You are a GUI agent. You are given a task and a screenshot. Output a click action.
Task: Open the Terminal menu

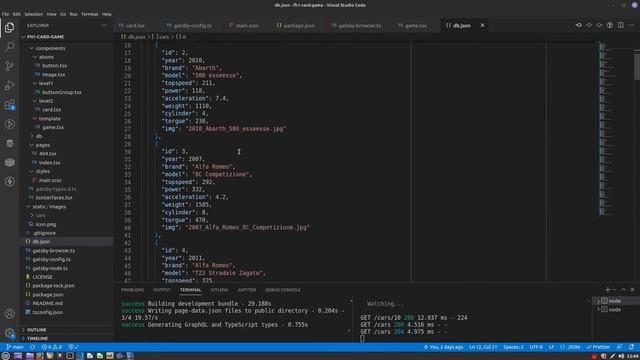click(89, 14)
